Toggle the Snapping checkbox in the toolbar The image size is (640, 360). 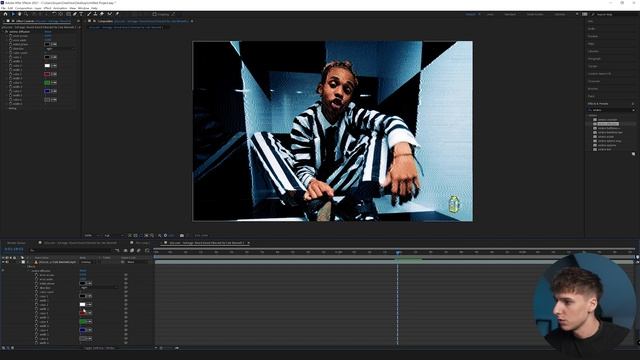[x=154, y=14]
